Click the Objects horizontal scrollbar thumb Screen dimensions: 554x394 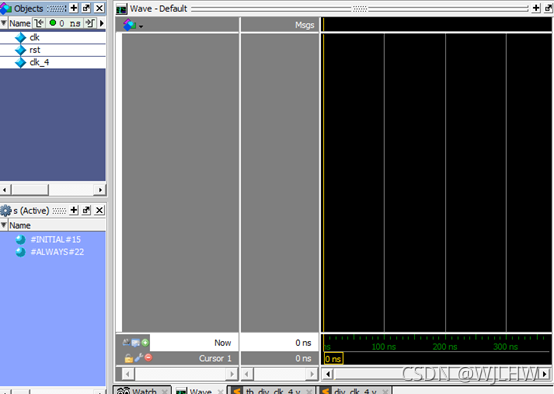click(30, 190)
